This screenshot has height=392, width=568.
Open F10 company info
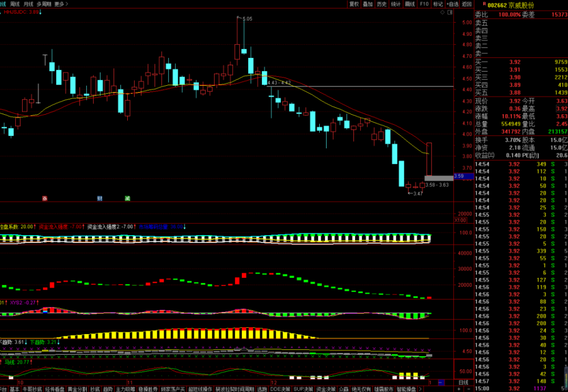pyautogui.click(x=424, y=4)
